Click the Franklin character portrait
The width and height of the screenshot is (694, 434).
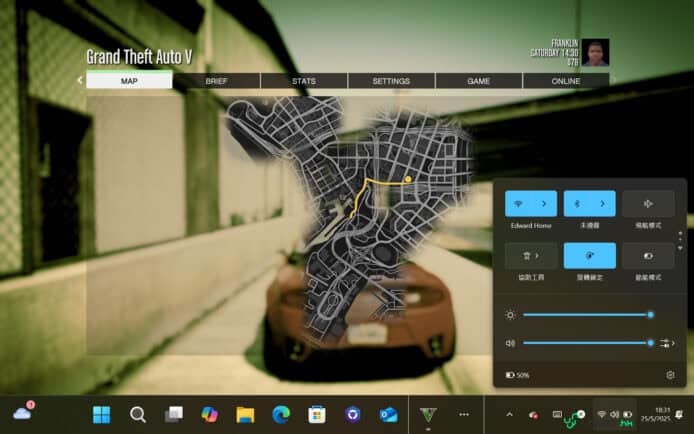596,52
